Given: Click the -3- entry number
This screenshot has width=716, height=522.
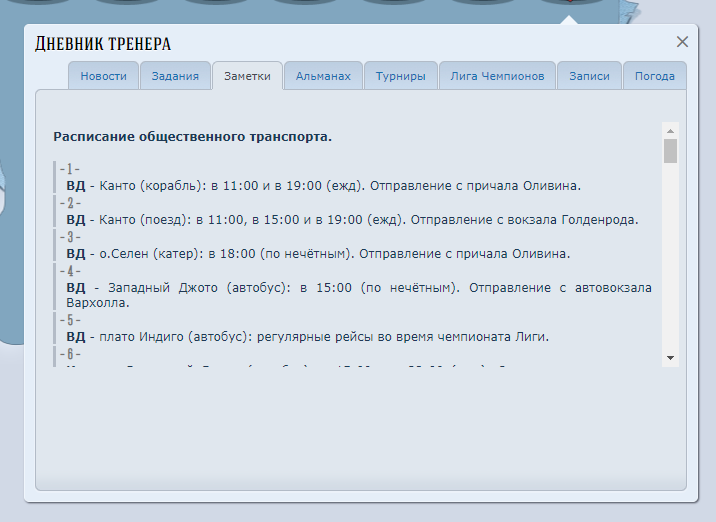Looking at the screenshot, I should coord(70,237).
